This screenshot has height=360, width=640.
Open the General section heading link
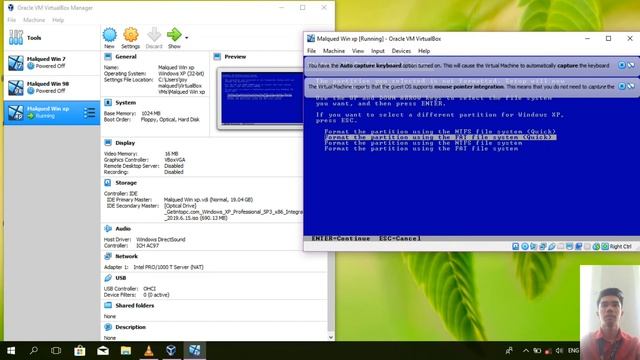point(126,57)
